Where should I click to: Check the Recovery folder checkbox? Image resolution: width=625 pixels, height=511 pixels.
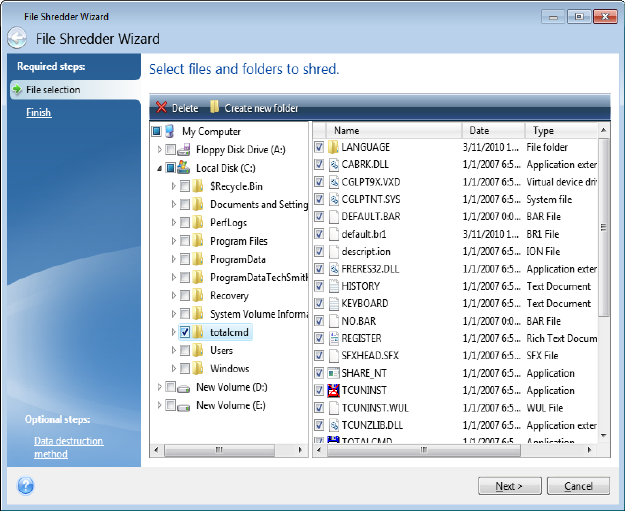(x=185, y=295)
